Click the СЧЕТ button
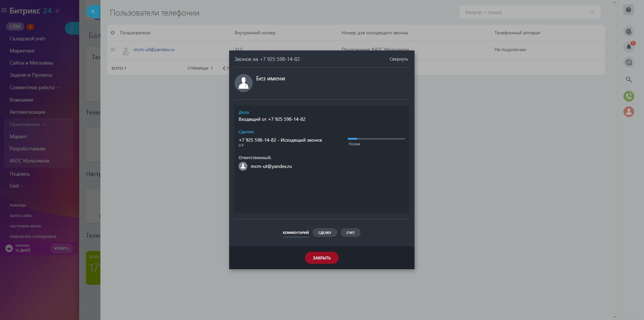 [350, 233]
